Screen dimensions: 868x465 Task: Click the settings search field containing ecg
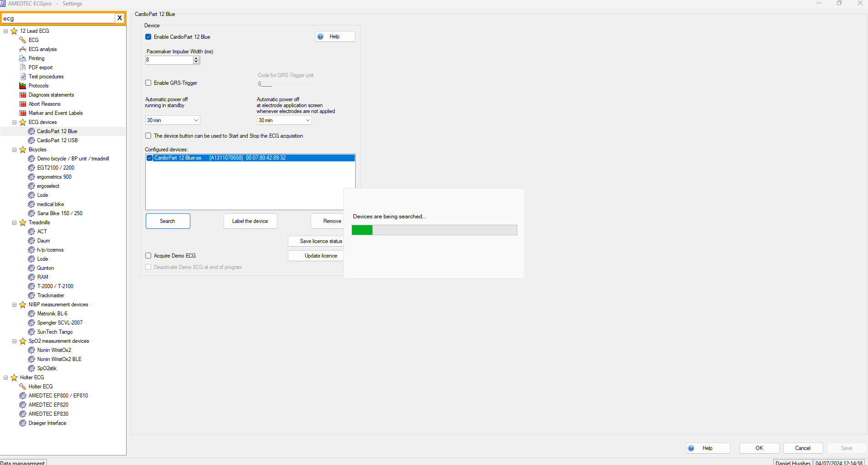[58, 18]
